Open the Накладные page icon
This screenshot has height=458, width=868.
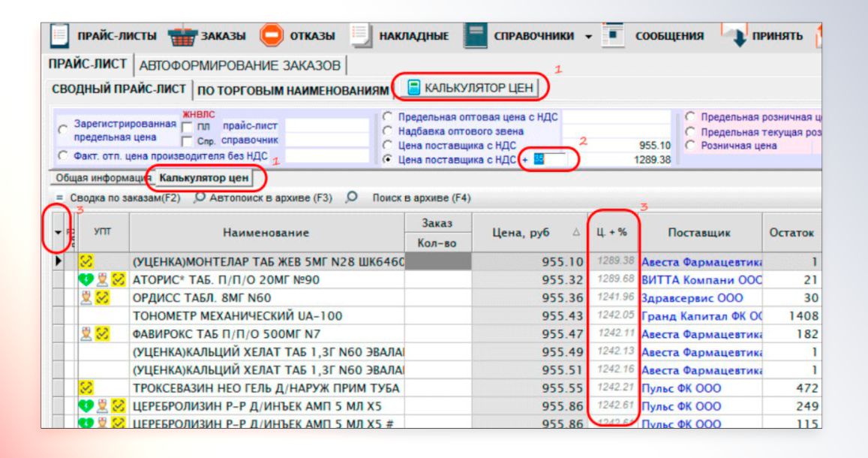point(361,35)
